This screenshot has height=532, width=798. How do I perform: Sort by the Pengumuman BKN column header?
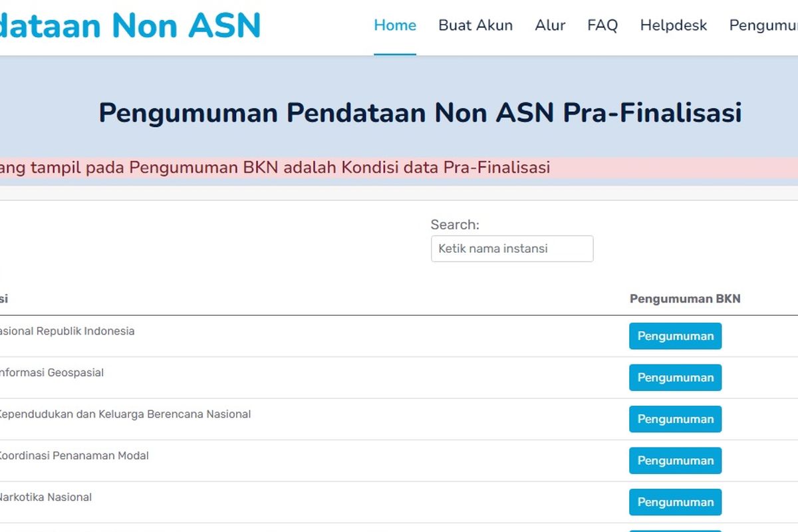tap(684, 299)
